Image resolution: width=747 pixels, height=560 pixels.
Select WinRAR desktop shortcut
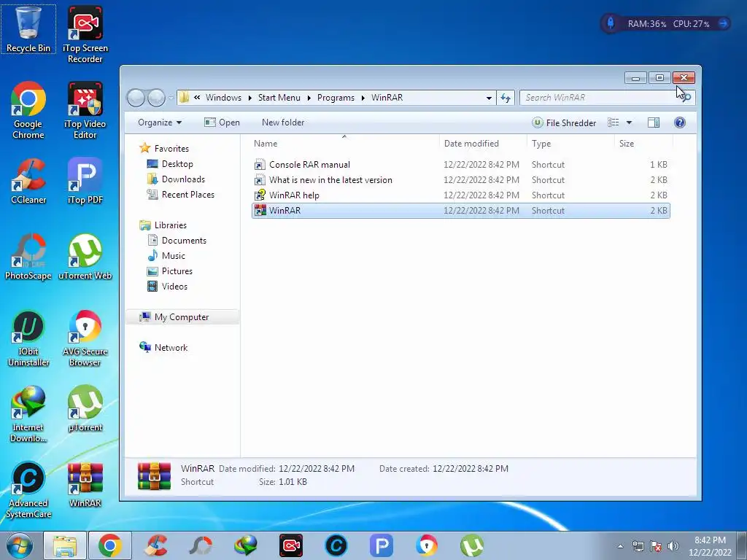click(x=85, y=485)
